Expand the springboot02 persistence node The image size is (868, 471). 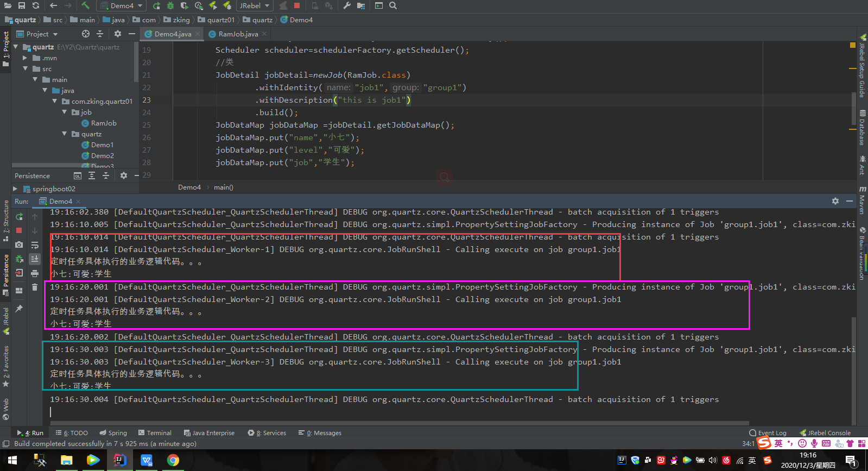point(15,189)
